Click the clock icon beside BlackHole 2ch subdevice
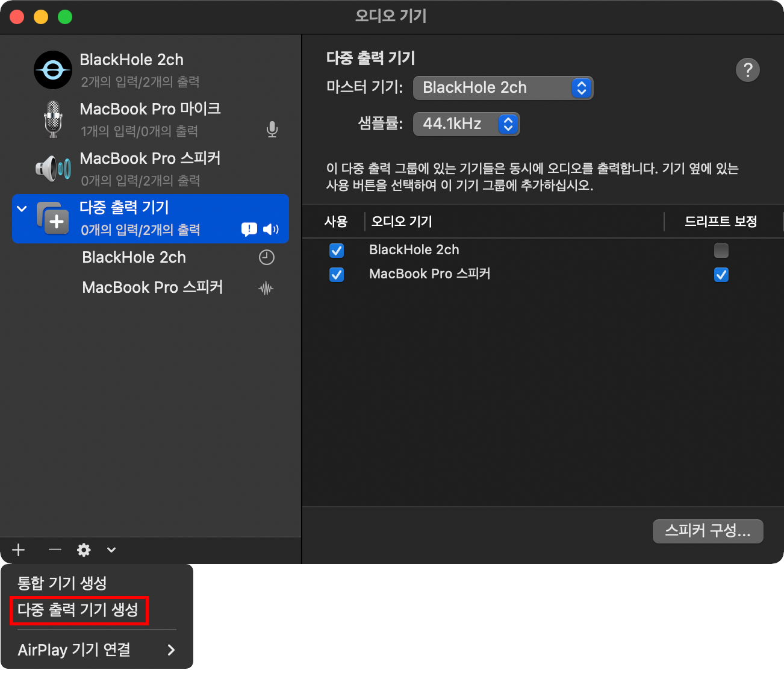The image size is (784, 673). point(267,257)
